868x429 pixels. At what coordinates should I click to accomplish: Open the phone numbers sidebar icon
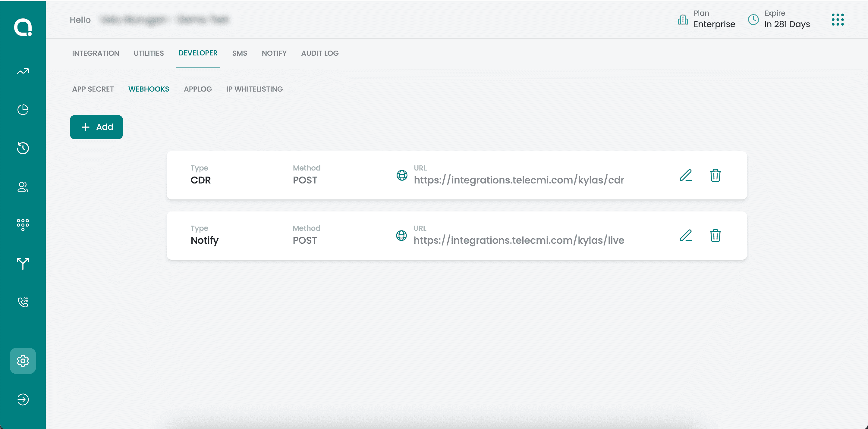tap(23, 302)
